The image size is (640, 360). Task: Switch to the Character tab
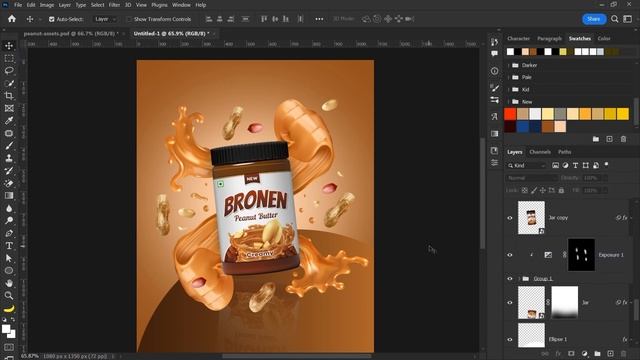518,38
